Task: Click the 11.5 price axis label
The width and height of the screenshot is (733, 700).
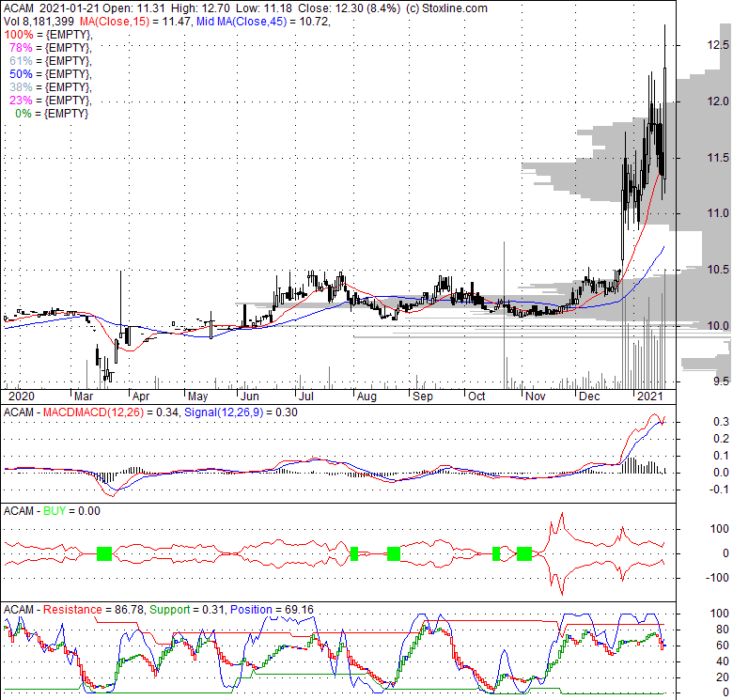Action: 718,158
